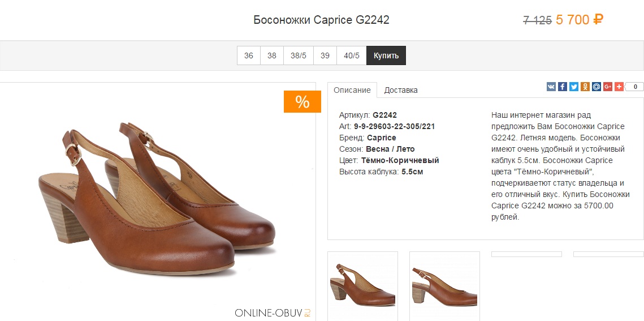Viewport: 644px width, 321px height.
Task: Open the Описание tab
Action: pyautogui.click(x=352, y=90)
